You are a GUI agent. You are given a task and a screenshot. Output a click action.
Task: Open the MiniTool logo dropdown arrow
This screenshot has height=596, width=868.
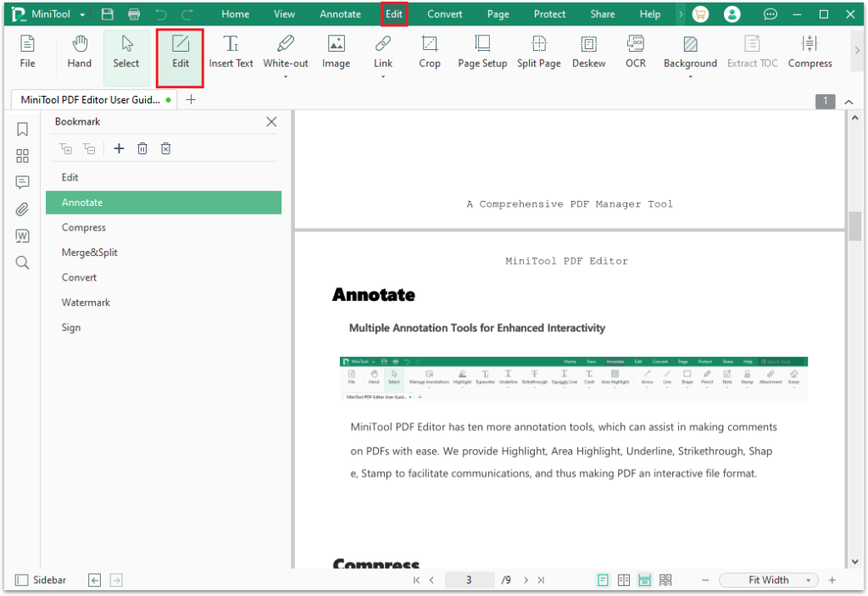pos(82,15)
